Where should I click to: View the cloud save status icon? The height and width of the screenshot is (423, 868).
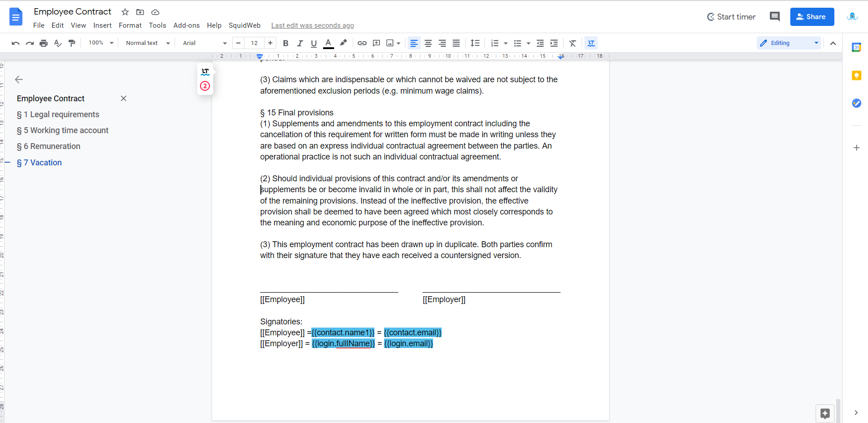(x=155, y=12)
